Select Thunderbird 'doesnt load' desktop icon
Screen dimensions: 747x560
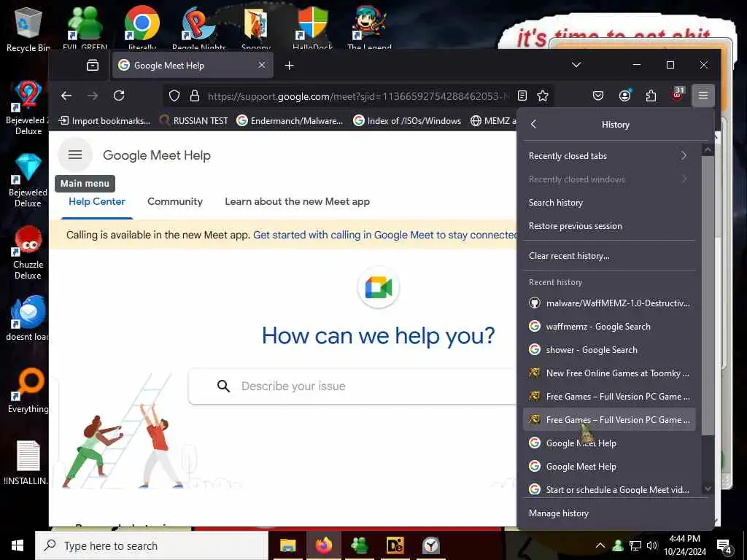[28, 318]
